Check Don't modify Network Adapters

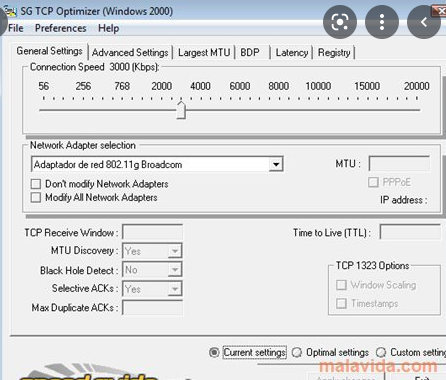[36, 184]
